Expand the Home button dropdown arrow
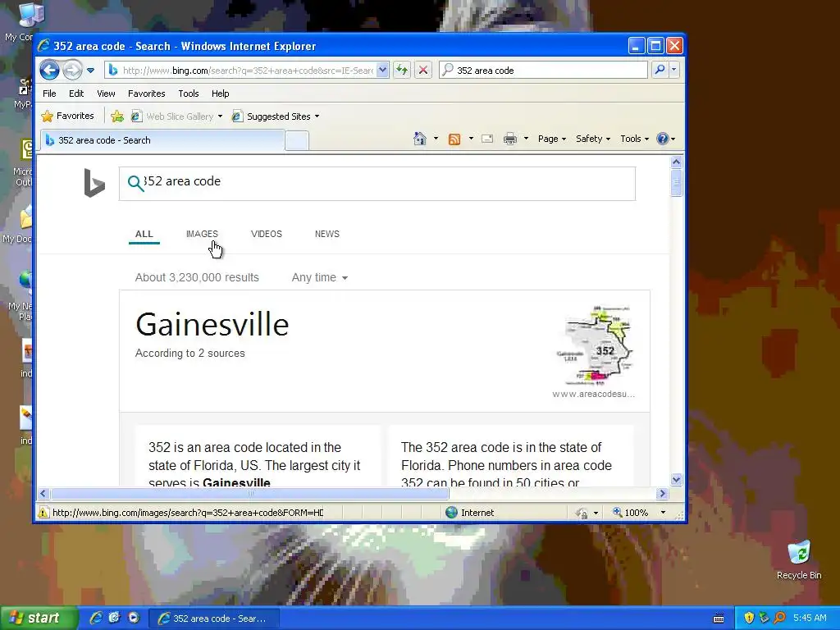This screenshot has height=630, width=840. 436,139
